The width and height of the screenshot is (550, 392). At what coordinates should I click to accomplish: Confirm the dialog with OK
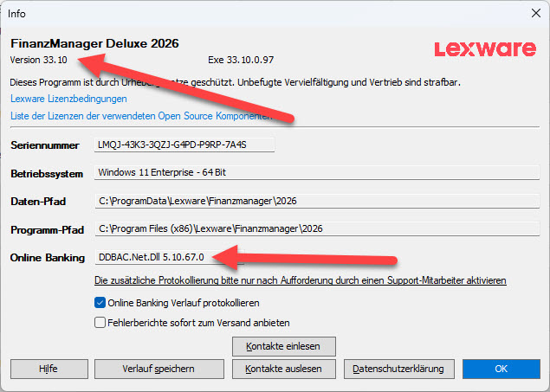(x=501, y=369)
